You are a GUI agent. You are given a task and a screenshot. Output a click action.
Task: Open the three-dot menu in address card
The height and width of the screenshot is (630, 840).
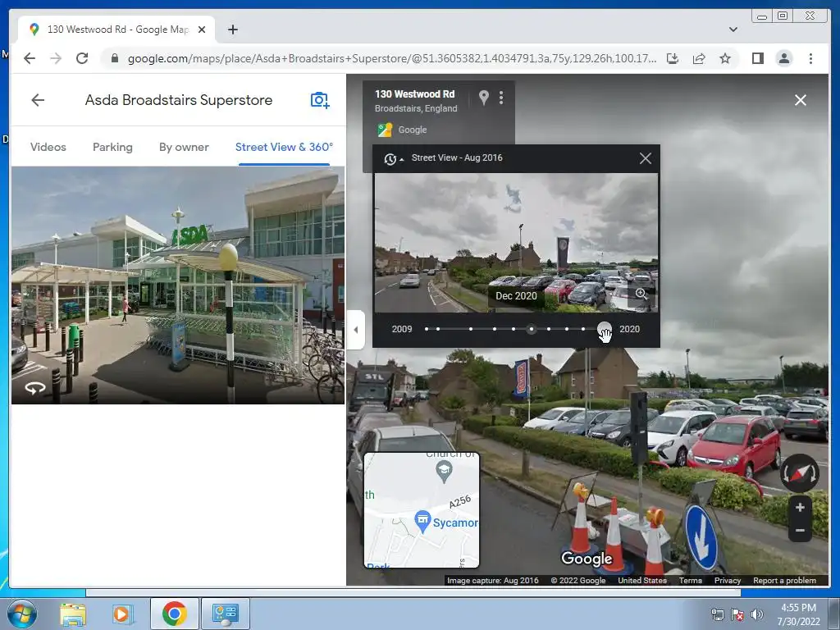coord(501,98)
